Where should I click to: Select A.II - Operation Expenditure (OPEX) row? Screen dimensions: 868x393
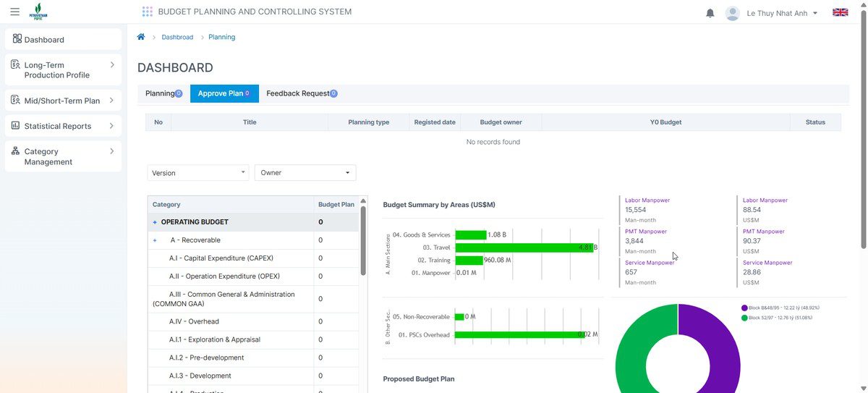click(253, 276)
